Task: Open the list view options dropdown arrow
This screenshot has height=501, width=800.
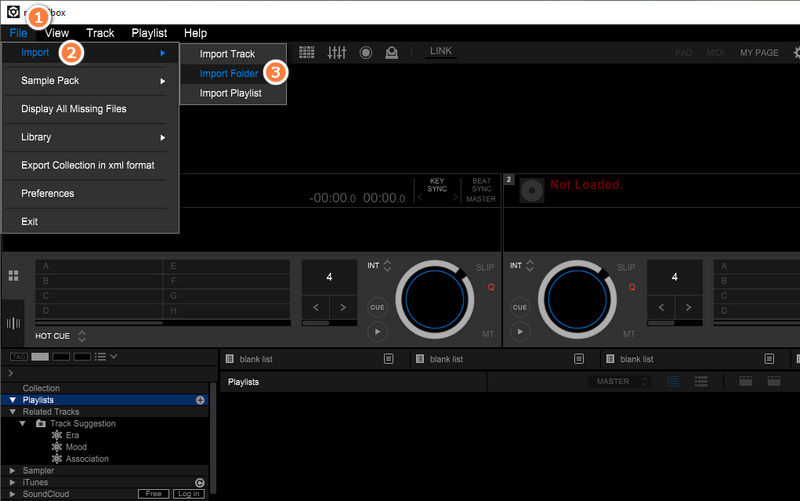Action: coord(114,357)
